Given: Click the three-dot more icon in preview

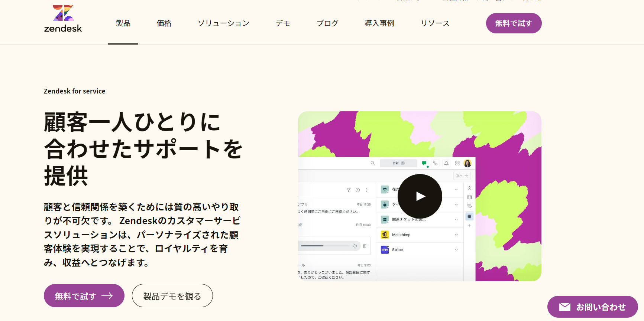Looking at the screenshot, I should pyautogui.click(x=367, y=190).
